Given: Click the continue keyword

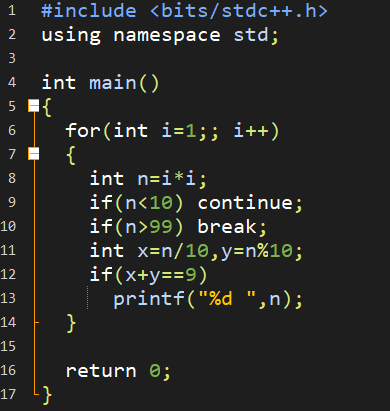Looking at the screenshot, I should point(245,203).
